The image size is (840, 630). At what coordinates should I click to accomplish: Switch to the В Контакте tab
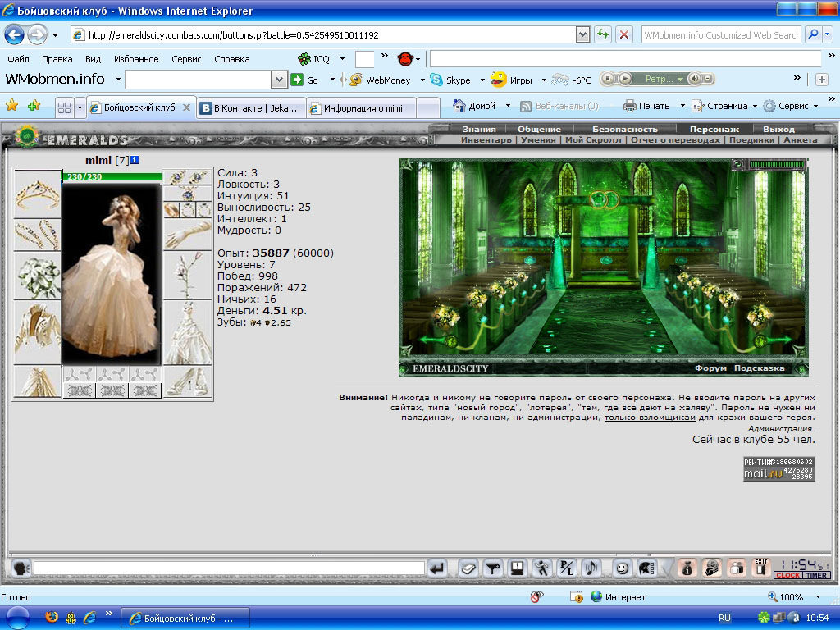[251, 107]
